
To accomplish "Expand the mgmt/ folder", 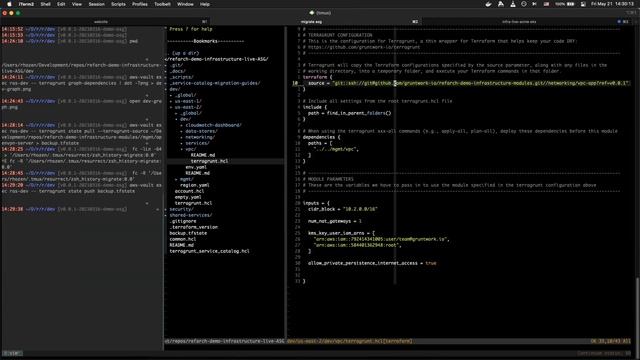I will (187, 179).
